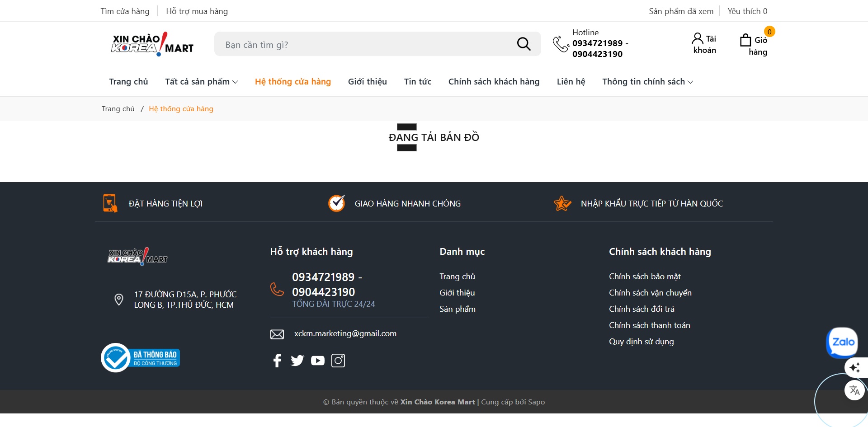Open the Zalo chat button

pyautogui.click(x=842, y=342)
